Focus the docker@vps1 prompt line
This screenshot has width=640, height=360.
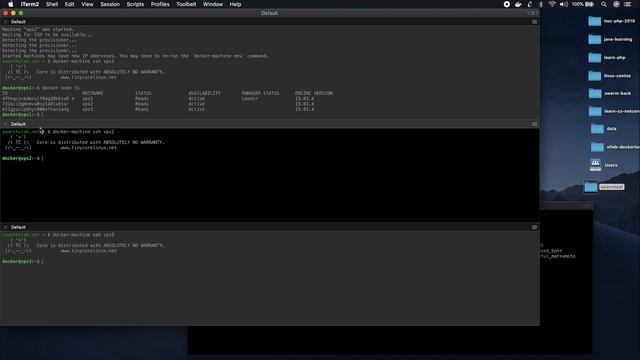[x=22, y=115]
